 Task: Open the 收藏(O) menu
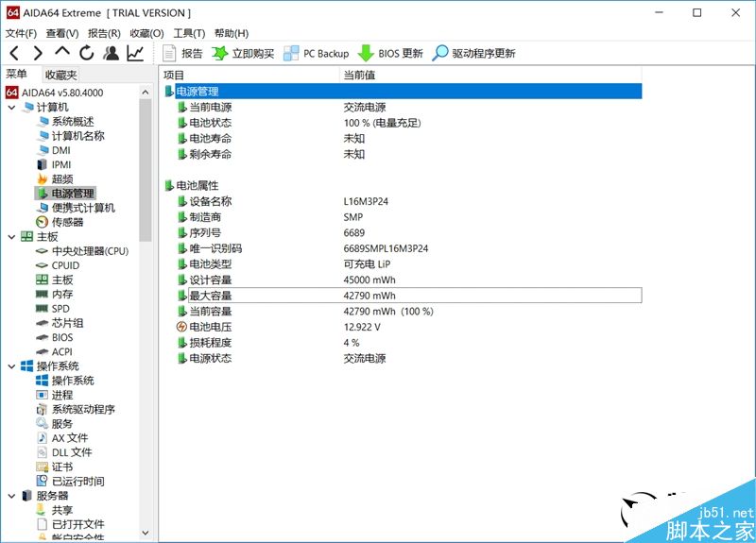click(146, 33)
